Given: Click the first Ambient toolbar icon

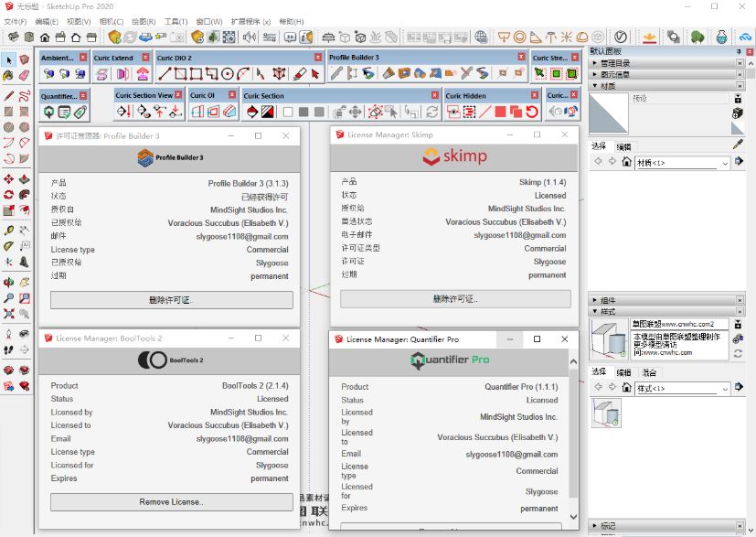Looking at the screenshot, I should pos(48,73).
